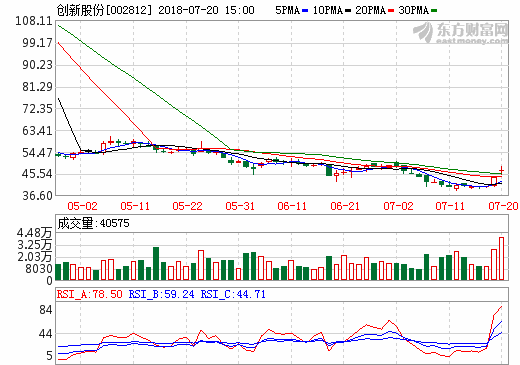Click the 3.25万 volume axis label
520x365 pixels.
(x=35, y=245)
